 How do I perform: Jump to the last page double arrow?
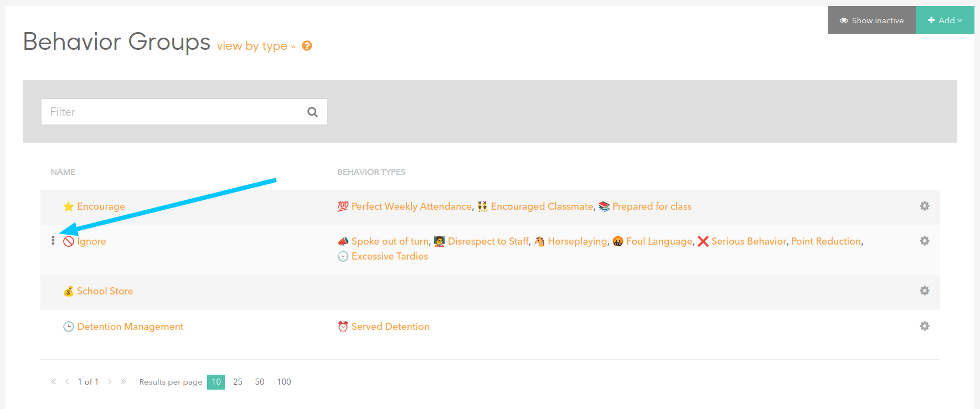[x=123, y=381]
